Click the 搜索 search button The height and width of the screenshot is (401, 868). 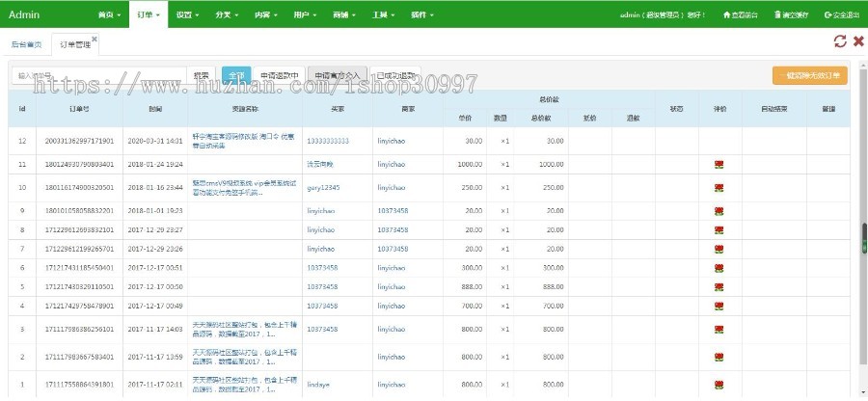(201, 76)
